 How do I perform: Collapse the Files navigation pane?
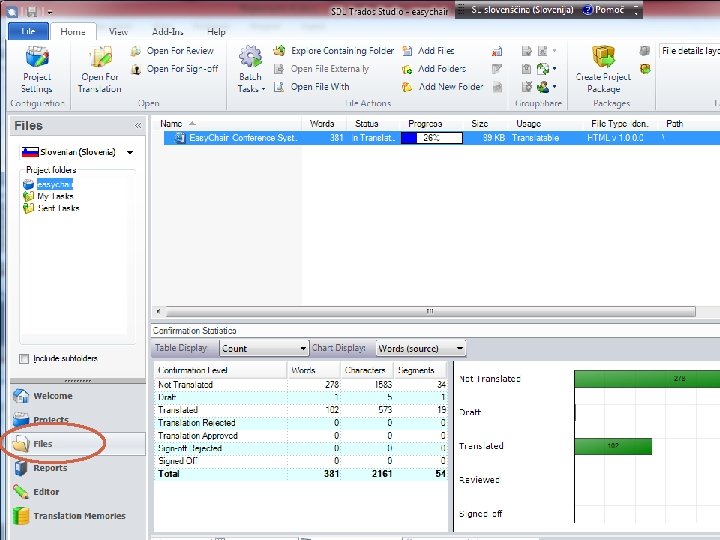click(138, 125)
